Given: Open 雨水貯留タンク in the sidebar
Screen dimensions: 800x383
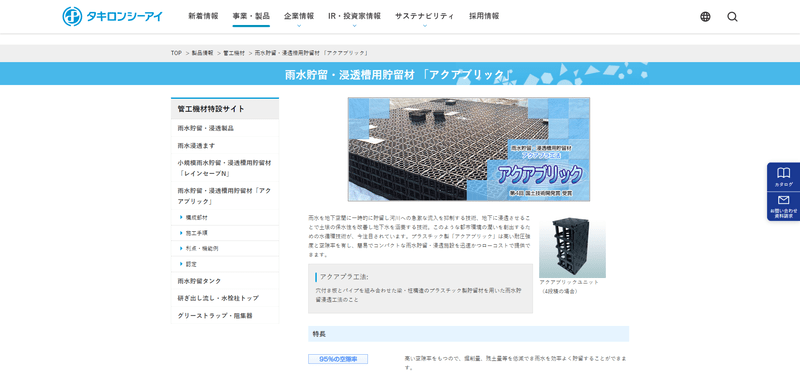Looking at the screenshot, I should click(x=225, y=281).
